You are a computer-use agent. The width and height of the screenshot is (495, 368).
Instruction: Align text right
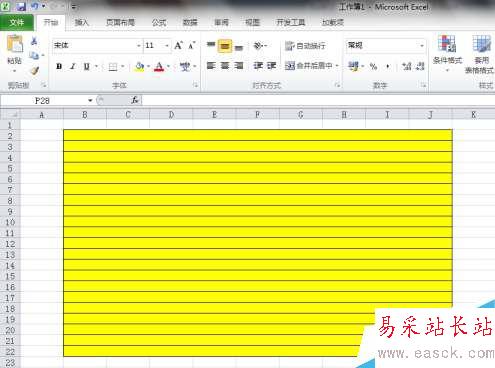[x=239, y=65]
